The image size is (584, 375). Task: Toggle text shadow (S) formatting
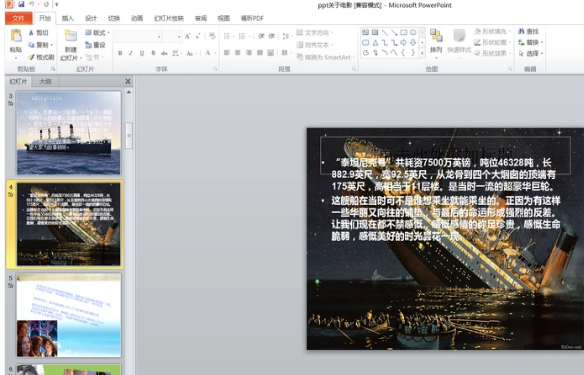point(153,53)
